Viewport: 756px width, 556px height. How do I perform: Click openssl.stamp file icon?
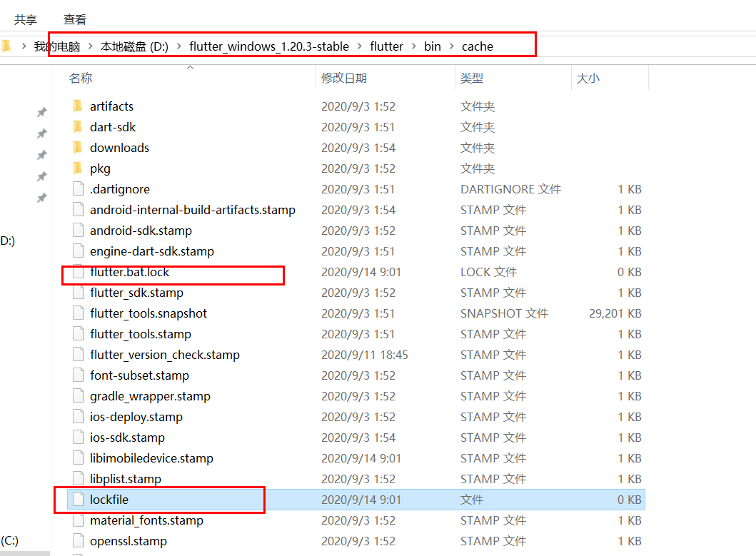pos(78,541)
